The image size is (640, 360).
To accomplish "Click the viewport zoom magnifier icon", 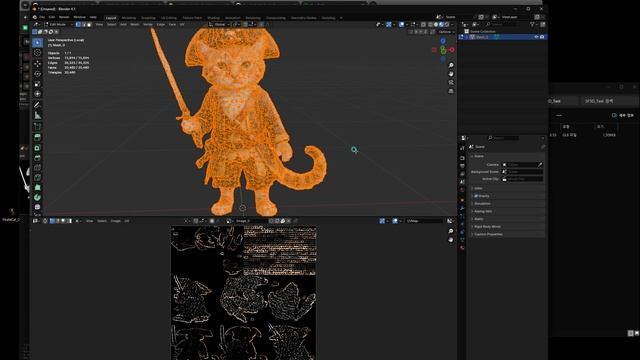I will click(x=451, y=65).
